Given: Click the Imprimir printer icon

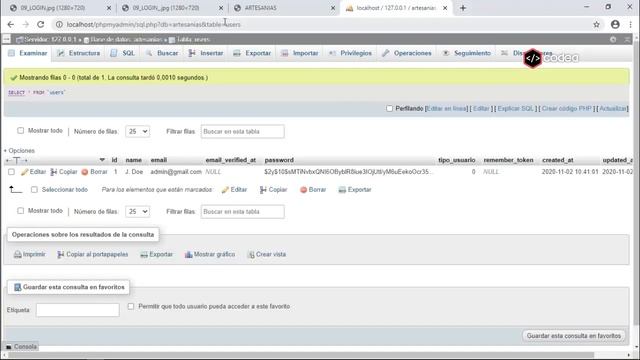Looking at the screenshot, I should 18,254.
